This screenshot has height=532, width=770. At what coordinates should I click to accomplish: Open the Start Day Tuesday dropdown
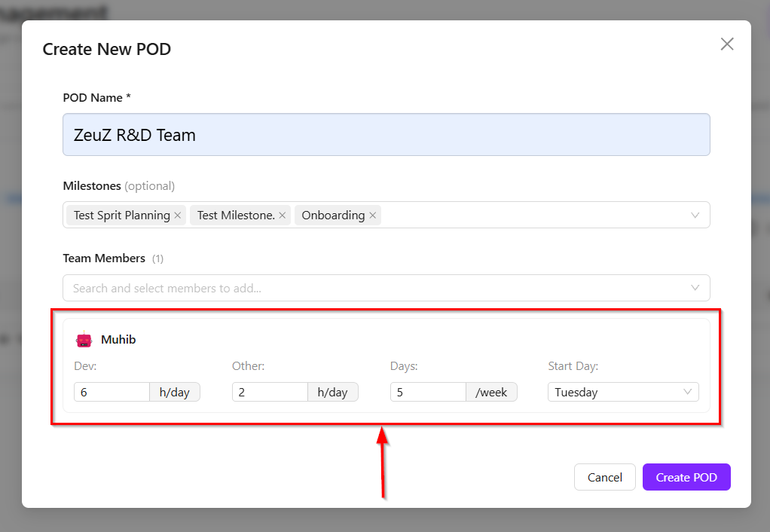click(x=623, y=392)
